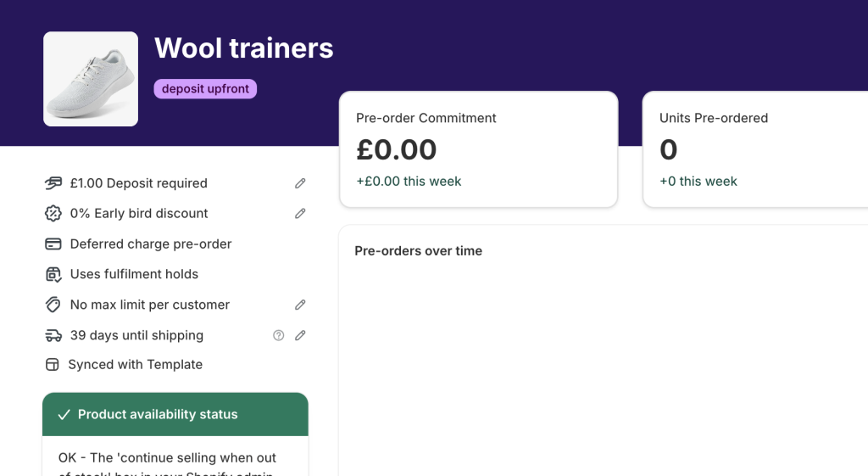Edit max limit per customer

[300, 305]
